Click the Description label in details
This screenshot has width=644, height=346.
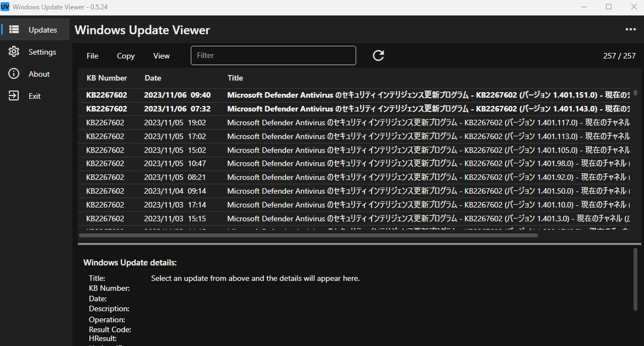109,308
